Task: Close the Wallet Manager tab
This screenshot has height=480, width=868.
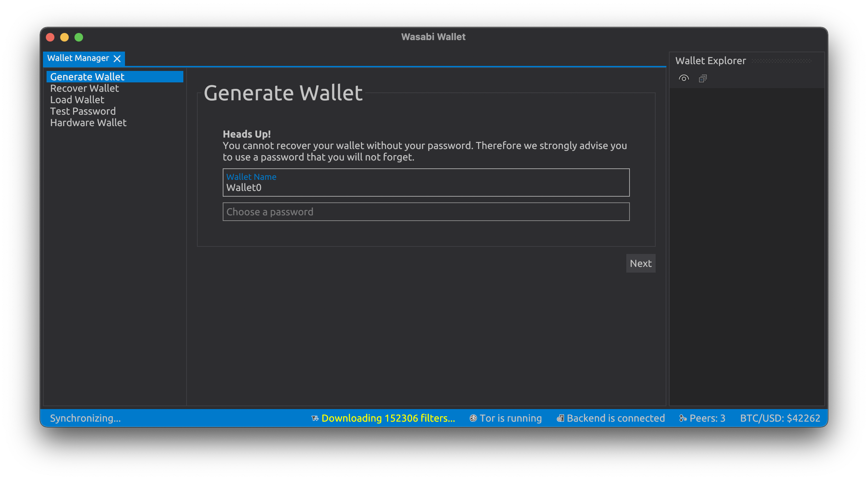Action: (x=117, y=58)
